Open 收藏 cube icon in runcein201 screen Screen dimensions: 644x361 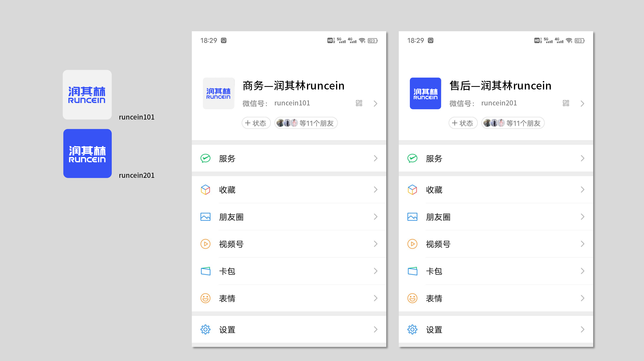pos(412,190)
